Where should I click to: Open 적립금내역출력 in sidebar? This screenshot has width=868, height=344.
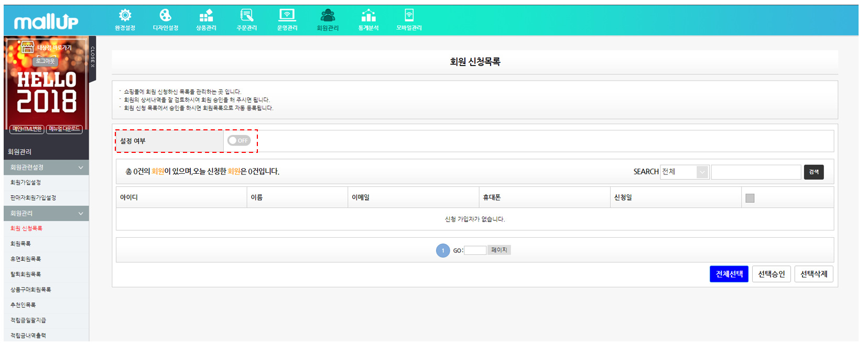(x=28, y=335)
